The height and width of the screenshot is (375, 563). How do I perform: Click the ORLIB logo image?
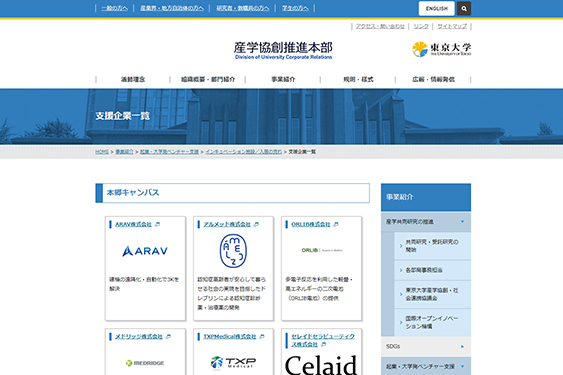tap(321, 250)
